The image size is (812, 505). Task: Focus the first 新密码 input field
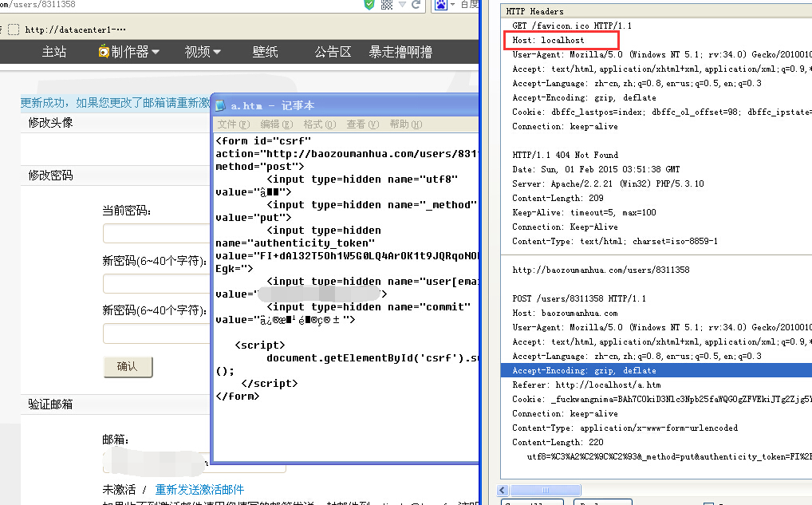coord(157,283)
